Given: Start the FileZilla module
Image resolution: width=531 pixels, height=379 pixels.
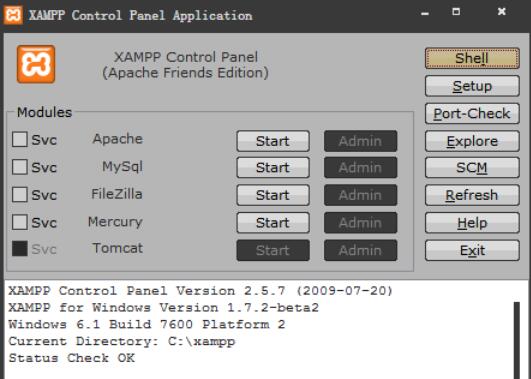Looking at the screenshot, I should [x=273, y=195].
